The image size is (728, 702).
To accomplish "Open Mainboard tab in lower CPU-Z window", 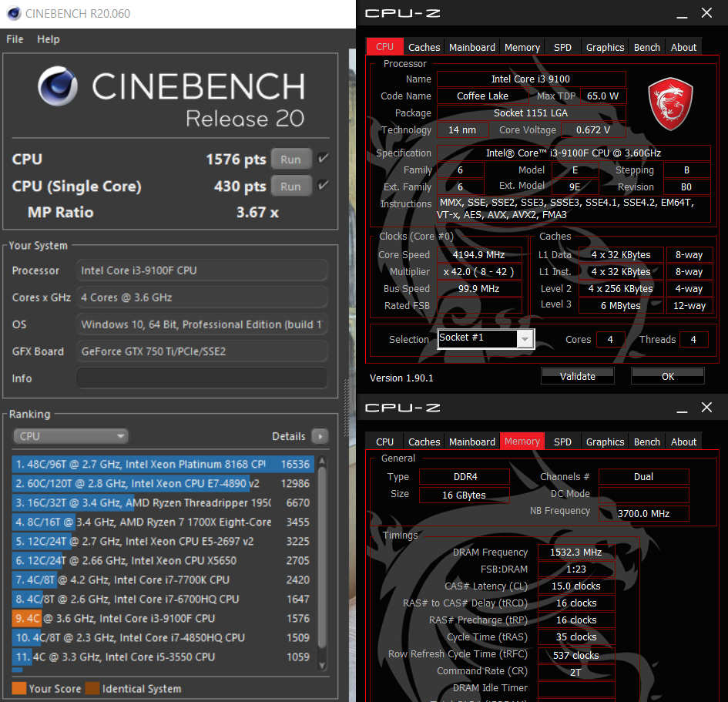I will [471, 442].
